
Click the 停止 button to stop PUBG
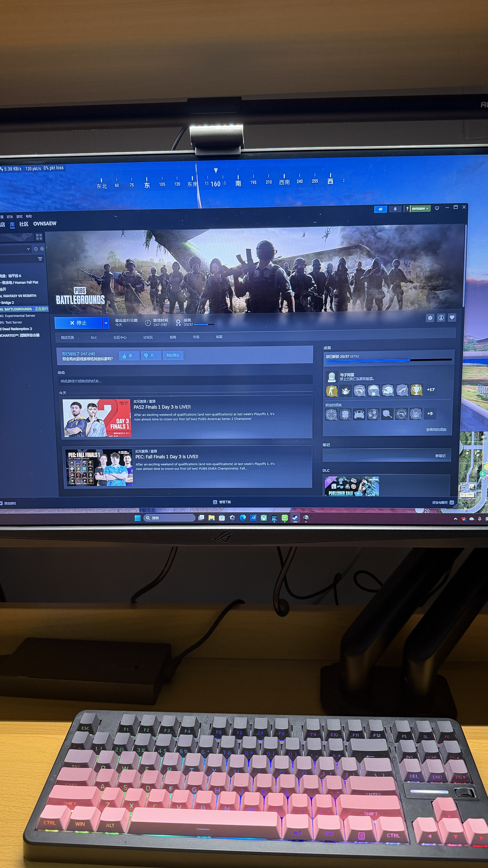pyautogui.click(x=79, y=323)
